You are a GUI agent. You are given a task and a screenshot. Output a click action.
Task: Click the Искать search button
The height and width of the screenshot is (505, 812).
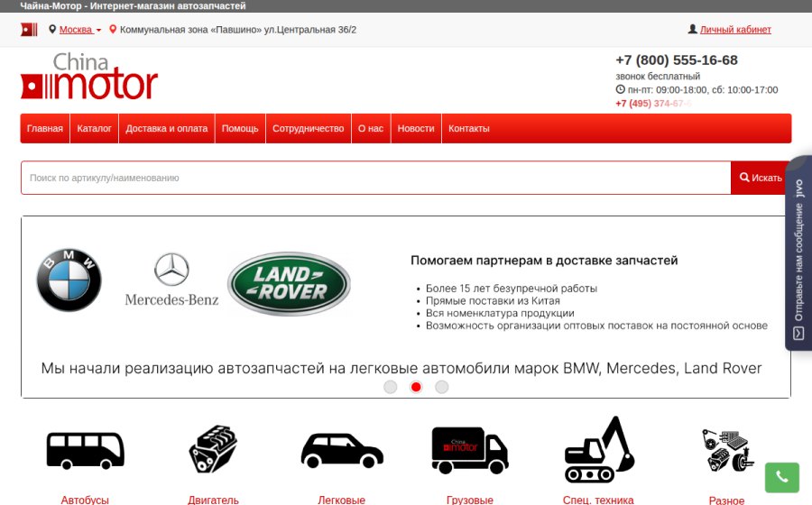tap(761, 178)
